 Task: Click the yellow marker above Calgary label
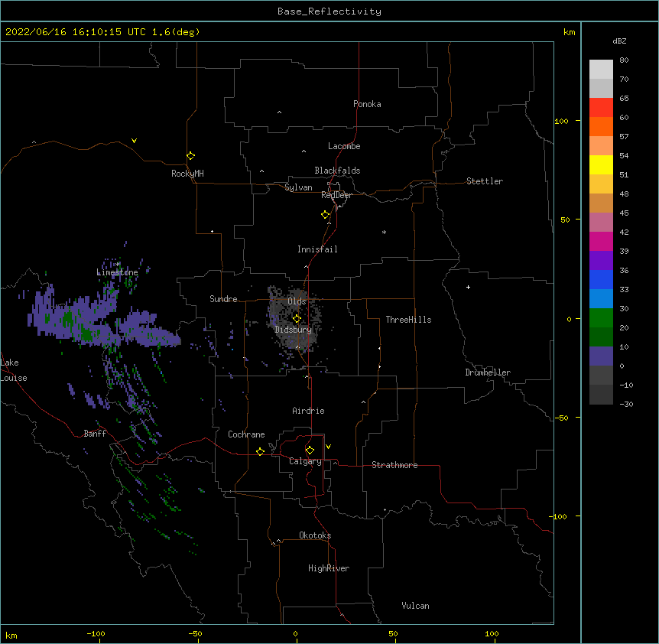310,450
